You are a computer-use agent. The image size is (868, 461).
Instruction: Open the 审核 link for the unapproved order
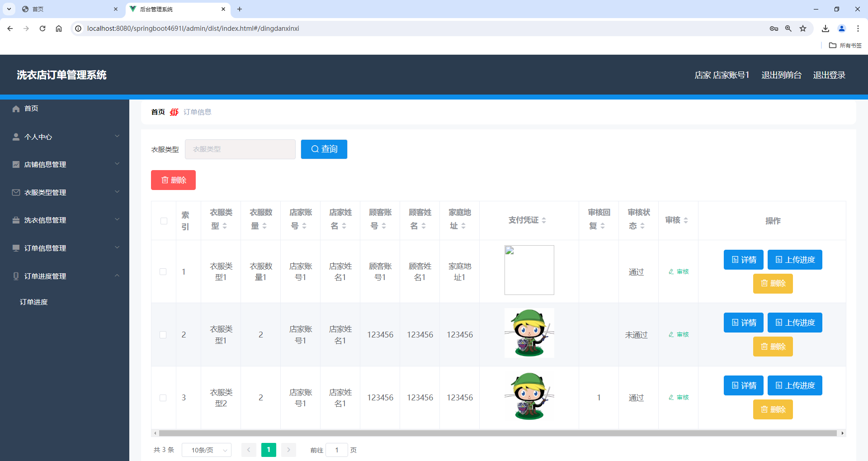tap(678, 335)
